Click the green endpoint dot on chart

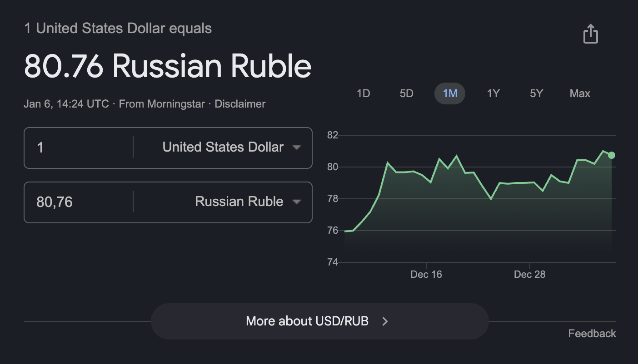pyautogui.click(x=612, y=155)
